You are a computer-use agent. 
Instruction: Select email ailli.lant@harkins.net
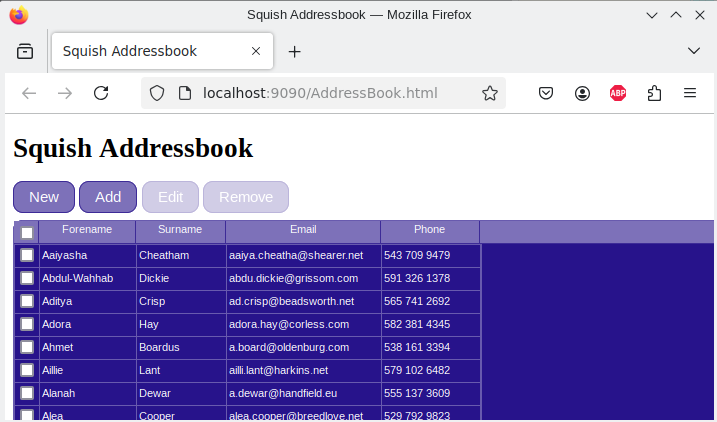[304, 370]
